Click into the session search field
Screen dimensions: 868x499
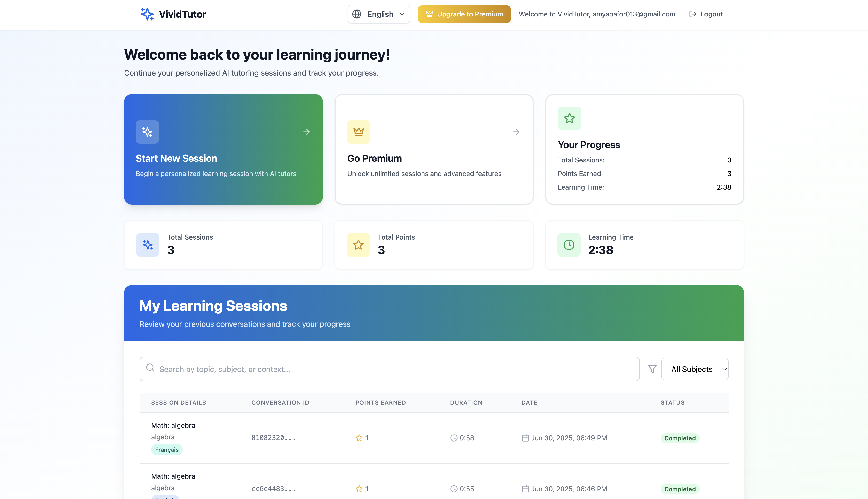tap(389, 369)
